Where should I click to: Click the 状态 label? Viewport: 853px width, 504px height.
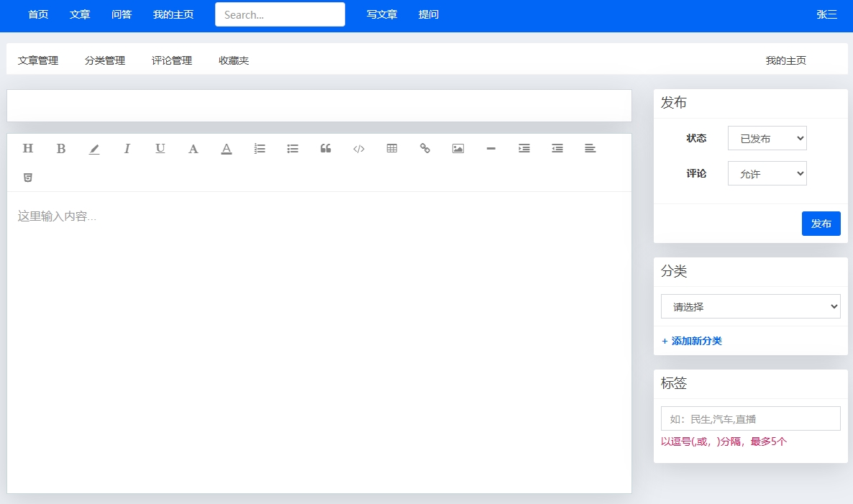tap(695, 138)
